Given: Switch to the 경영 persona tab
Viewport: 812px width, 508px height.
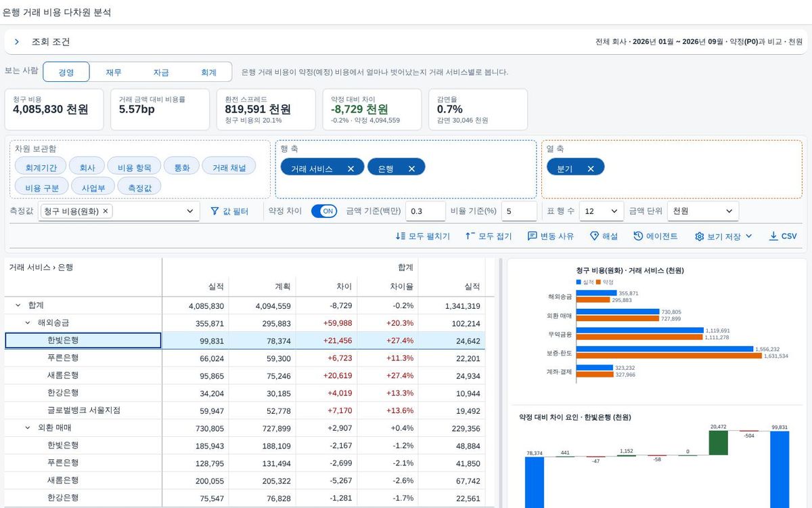Looking at the screenshot, I should [x=66, y=72].
